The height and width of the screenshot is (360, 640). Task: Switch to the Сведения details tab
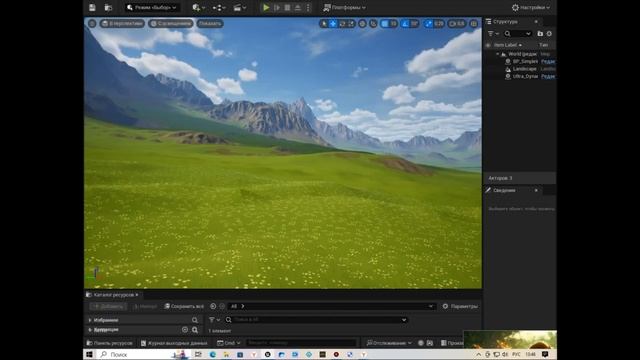[x=504, y=190]
